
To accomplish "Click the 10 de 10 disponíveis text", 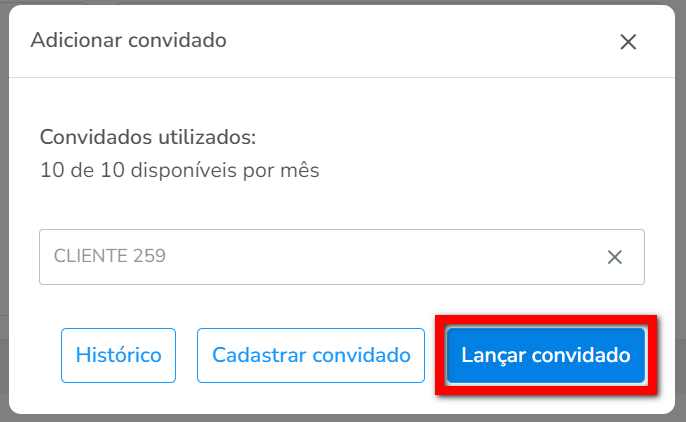I will click(x=179, y=170).
